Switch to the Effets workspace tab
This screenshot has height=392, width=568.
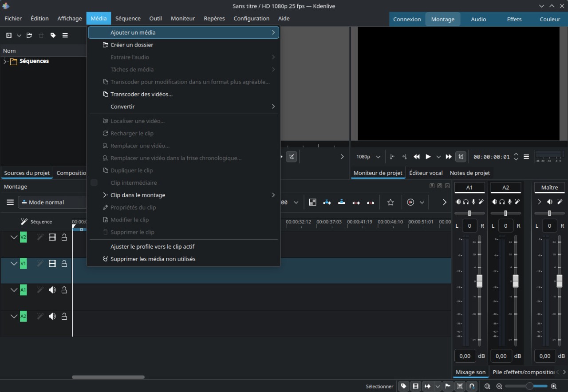[x=514, y=19]
